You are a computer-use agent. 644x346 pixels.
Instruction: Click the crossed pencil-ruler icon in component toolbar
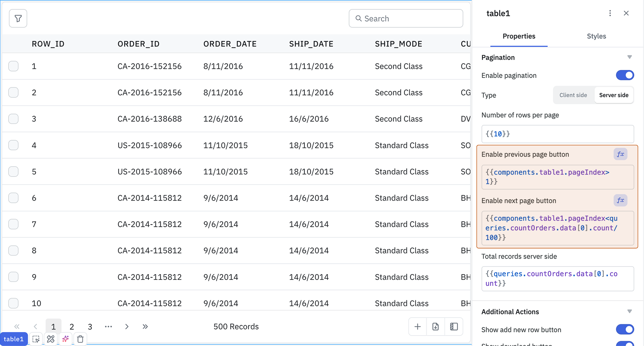pyautogui.click(x=51, y=339)
